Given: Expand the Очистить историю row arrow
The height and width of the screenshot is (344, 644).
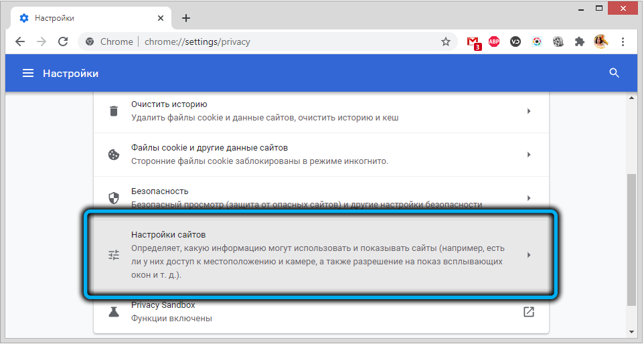Looking at the screenshot, I should [528, 111].
